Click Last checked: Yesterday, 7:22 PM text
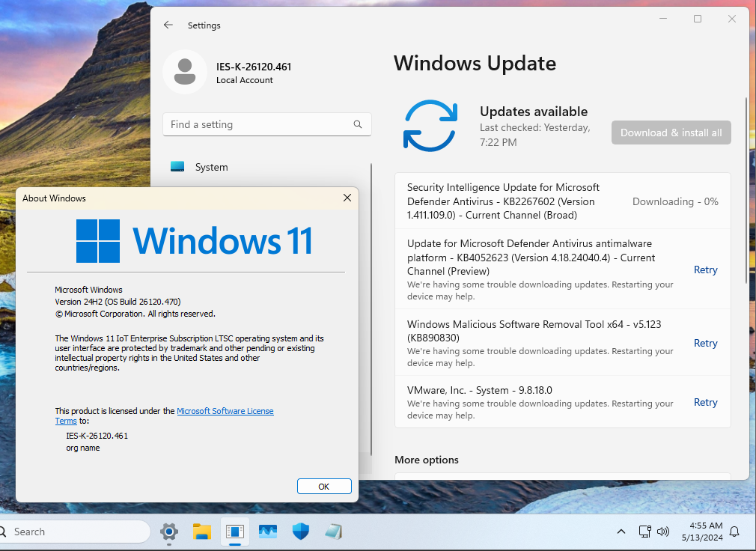Image resolution: width=756 pixels, height=551 pixels. click(534, 135)
